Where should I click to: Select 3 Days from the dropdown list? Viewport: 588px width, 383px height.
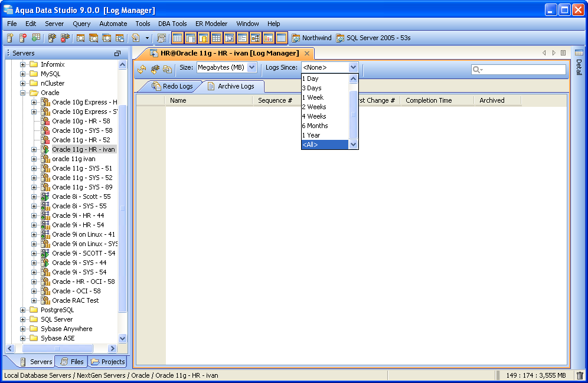325,88
